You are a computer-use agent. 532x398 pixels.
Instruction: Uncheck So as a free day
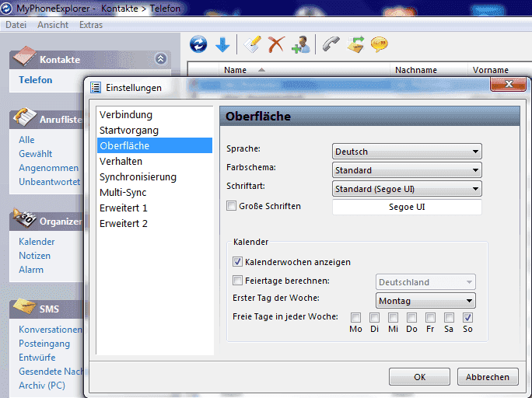[x=467, y=318]
